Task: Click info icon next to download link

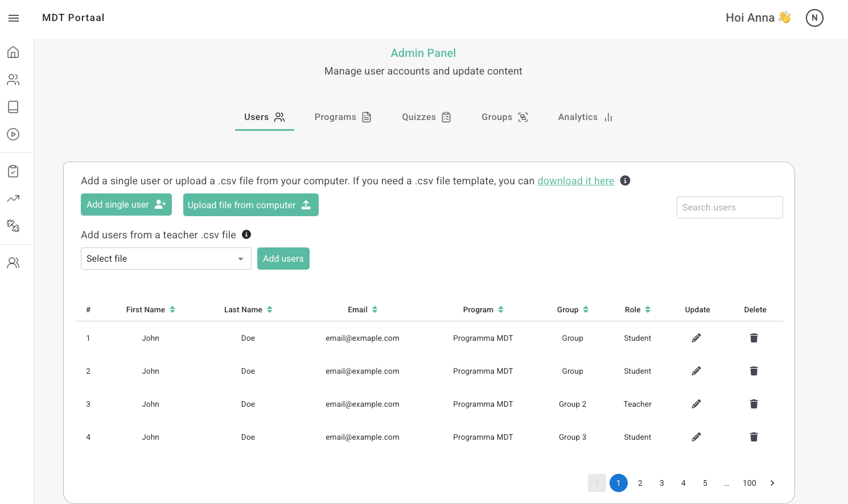Action: coord(625,181)
